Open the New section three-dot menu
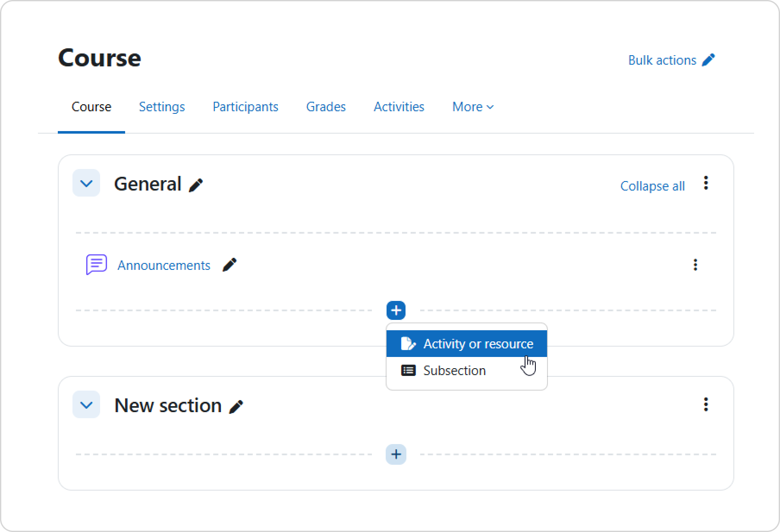The width and height of the screenshot is (780, 532). pos(706,404)
